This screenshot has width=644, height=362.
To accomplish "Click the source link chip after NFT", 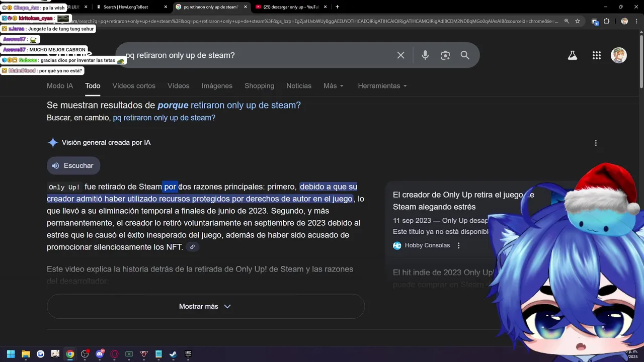I will pos(192,247).
